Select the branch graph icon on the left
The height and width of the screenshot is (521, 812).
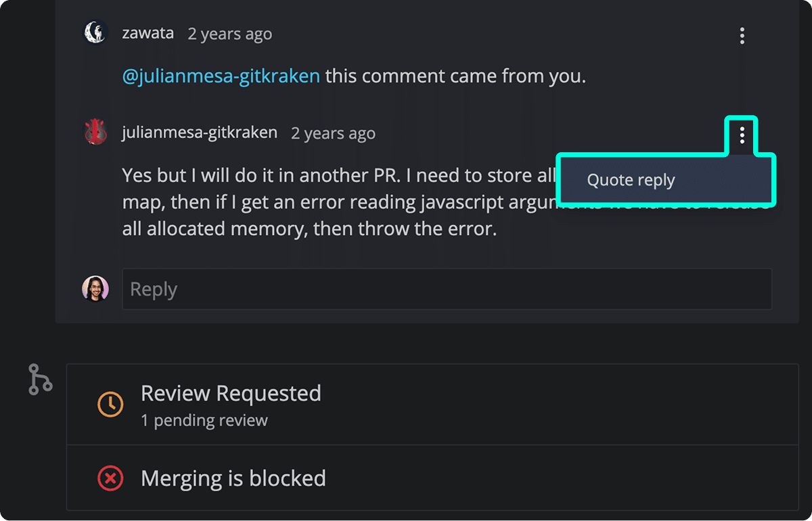click(40, 379)
